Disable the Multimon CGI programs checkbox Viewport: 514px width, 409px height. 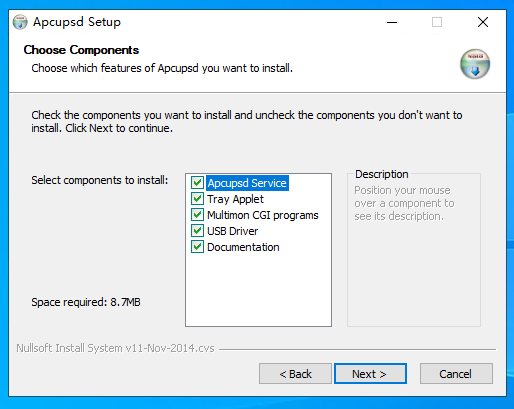pyautogui.click(x=197, y=215)
